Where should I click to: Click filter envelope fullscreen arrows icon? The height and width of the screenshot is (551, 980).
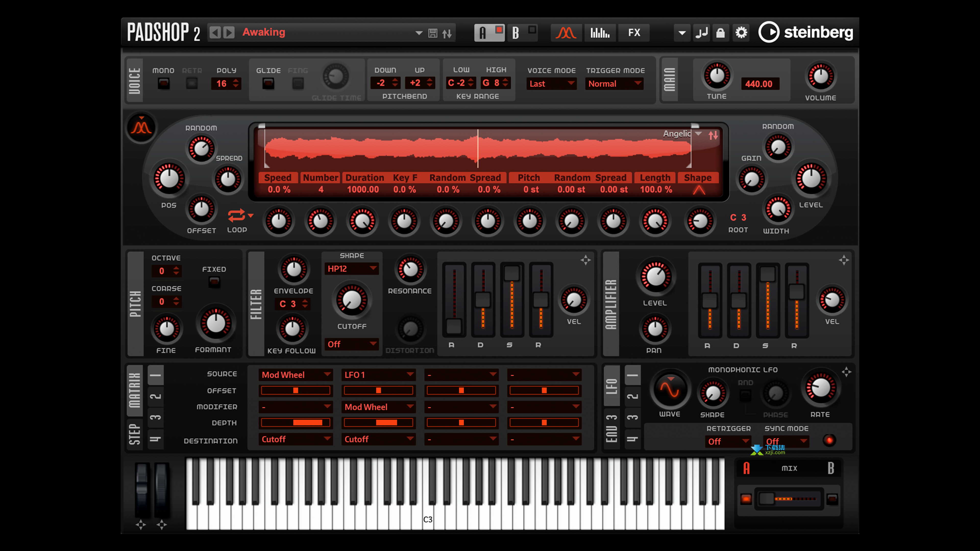(585, 260)
